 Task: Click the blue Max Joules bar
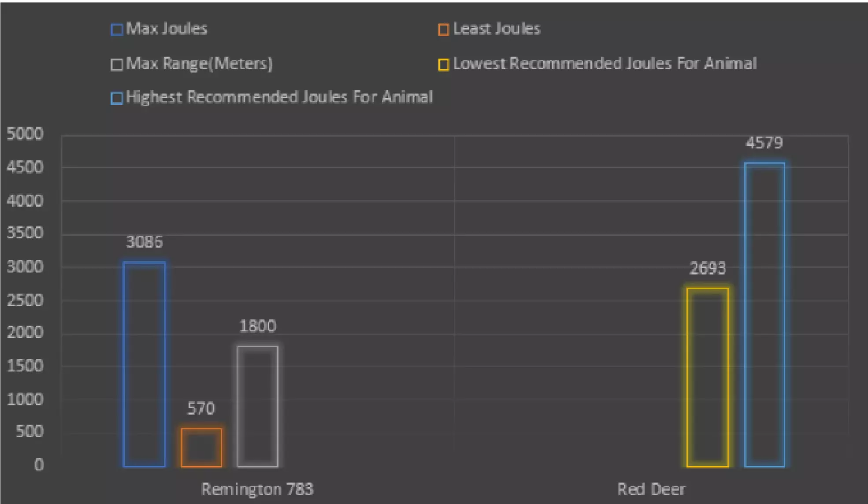click(144, 364)
